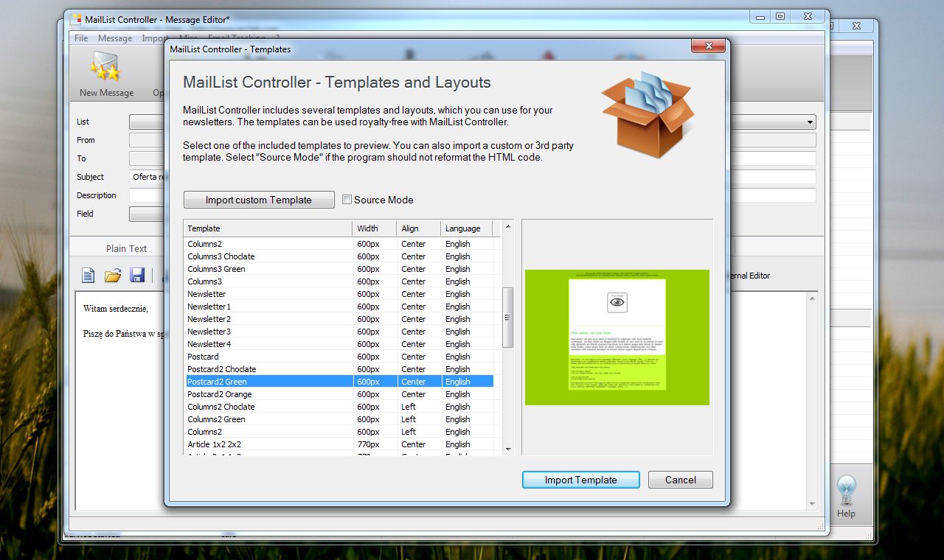944x560 pixels.
Task: Close the Templates dialog with the X button
Action: [x=709, y=46]
